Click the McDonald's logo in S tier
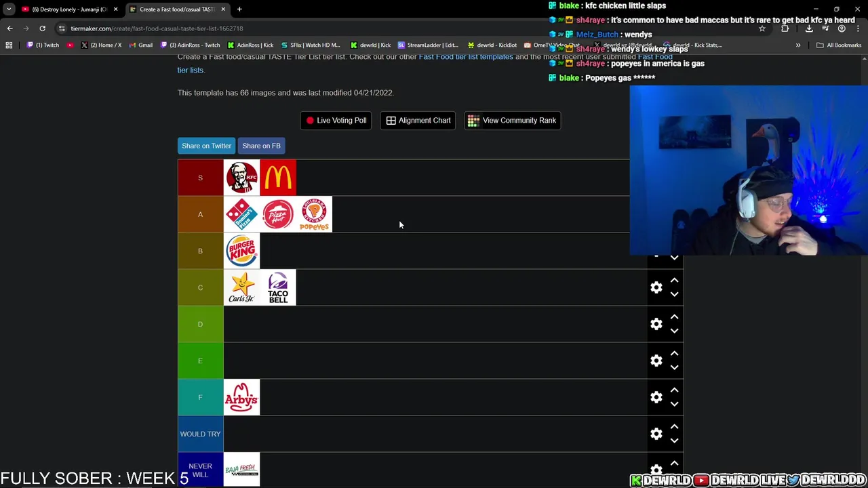This screenshot has height=488, width=868. 278,178
